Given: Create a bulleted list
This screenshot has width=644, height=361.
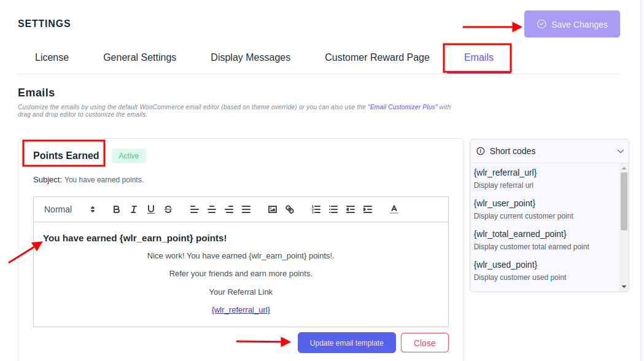Looking at the screenshot, I should pyautogui.click(x=333, y=209).
